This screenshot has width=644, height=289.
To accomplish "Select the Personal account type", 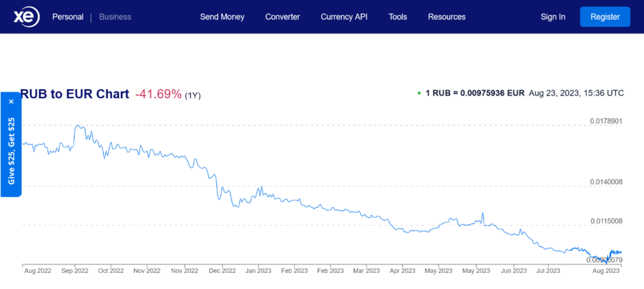I will click(x=68, y=17).
